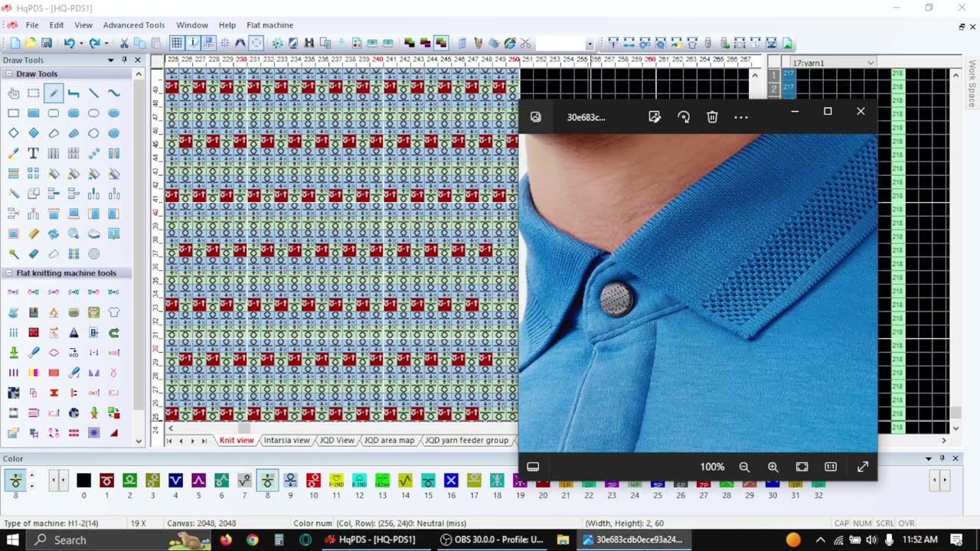This screenshot has height=551, width=980.
Task: Toggle actual size 1:1 in photo viewer
Action: (831, 467)
